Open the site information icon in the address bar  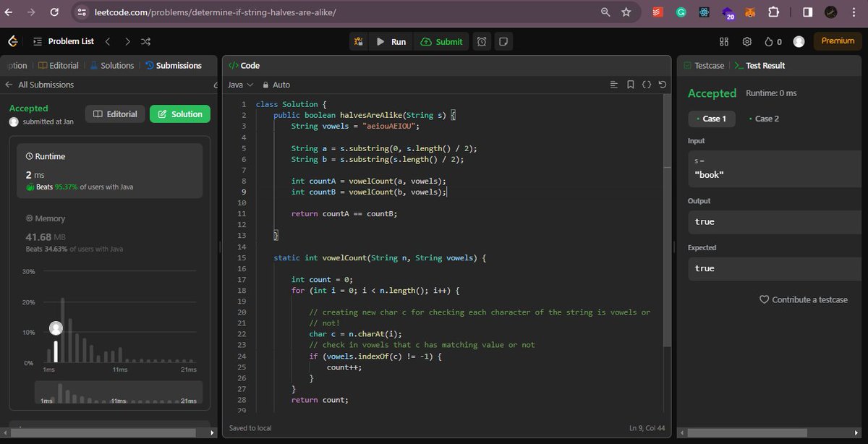pyautogui.click(x=81, y=12)
